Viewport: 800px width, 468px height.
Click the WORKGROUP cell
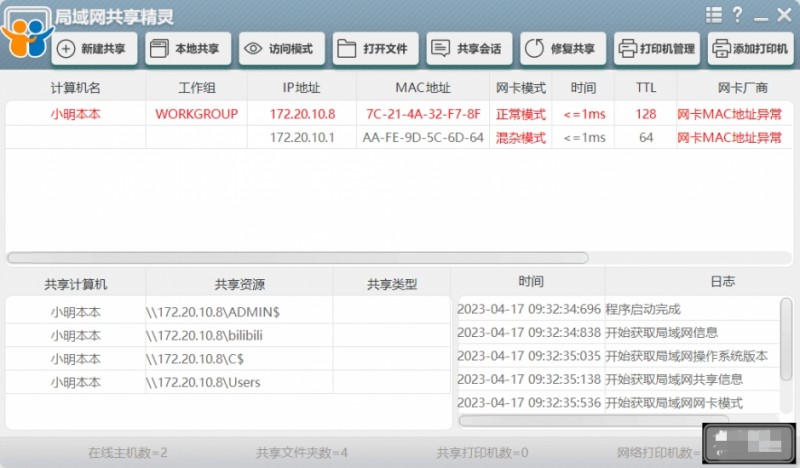point(196,114)
